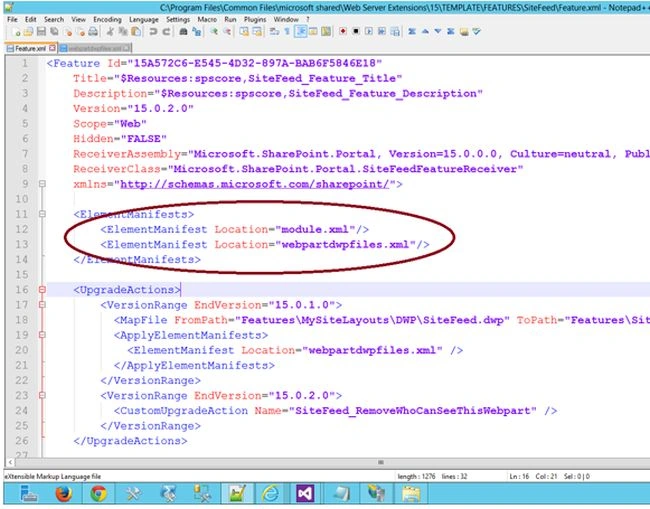Screen dimensions: 650x509
Task: Click the blue up-arrow plugin icon
Action: [x=425, y=32]
